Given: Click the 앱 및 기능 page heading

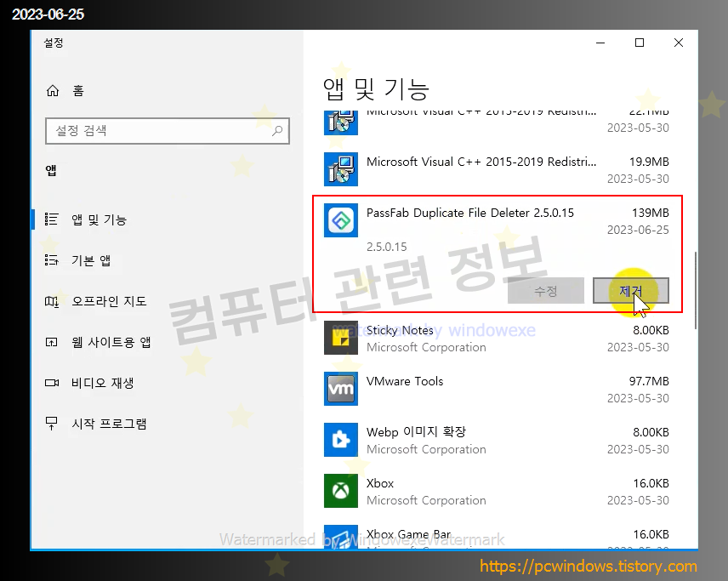Looking at the screenshot, I should pos(376,88).
